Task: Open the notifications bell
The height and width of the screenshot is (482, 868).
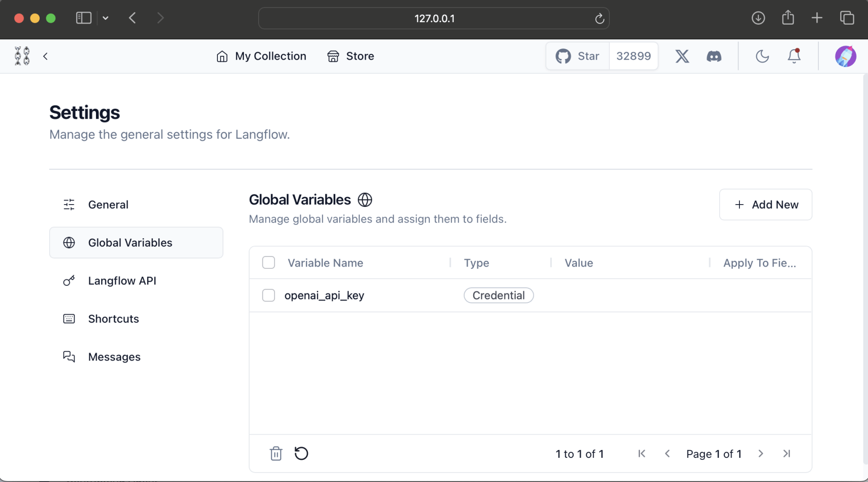Action: click(794, 56)
